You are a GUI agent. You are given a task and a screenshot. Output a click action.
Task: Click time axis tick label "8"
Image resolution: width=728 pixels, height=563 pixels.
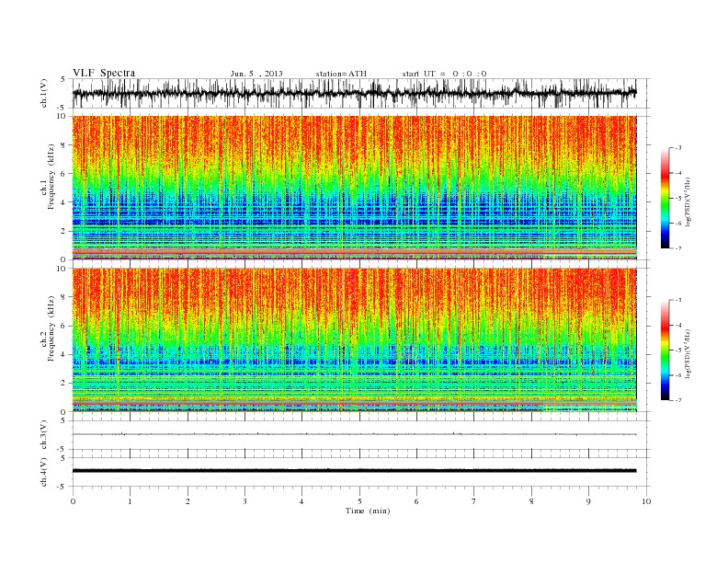click(531, 501)
